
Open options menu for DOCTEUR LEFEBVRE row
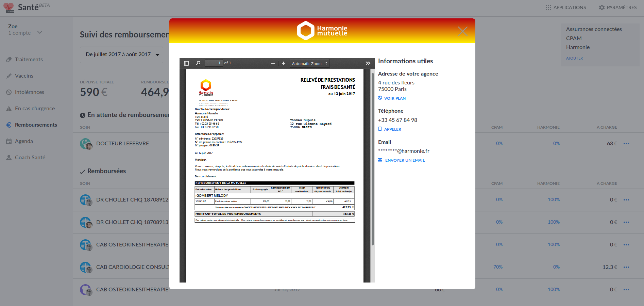tap(626, 144)
